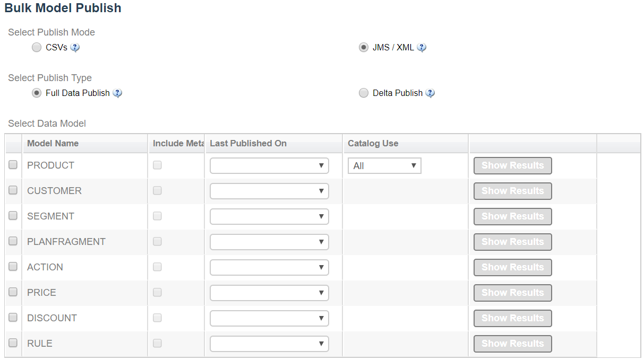
Task: Open Catalog Use dropdown showing All
Action: click(x=384, y=166)
